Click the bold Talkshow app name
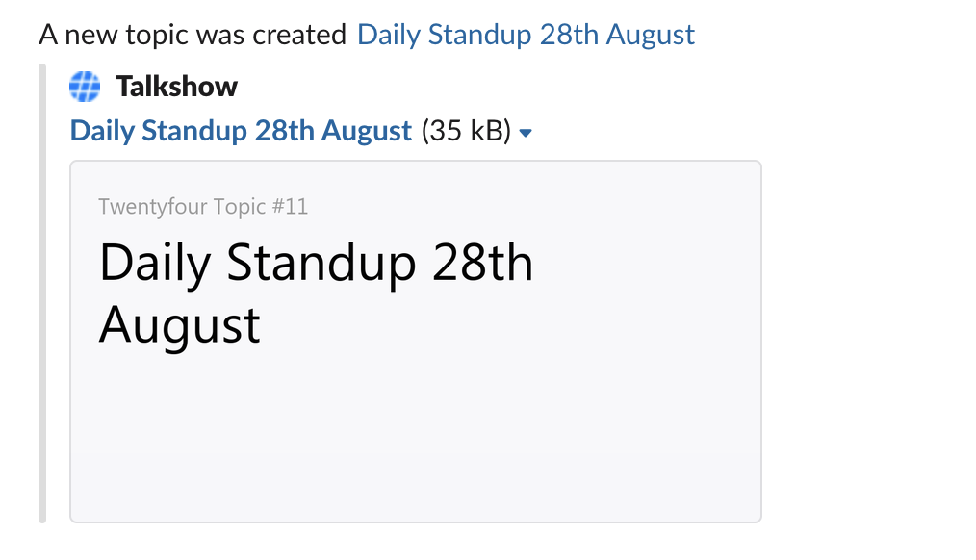976x560 pixels. point(176,87)
